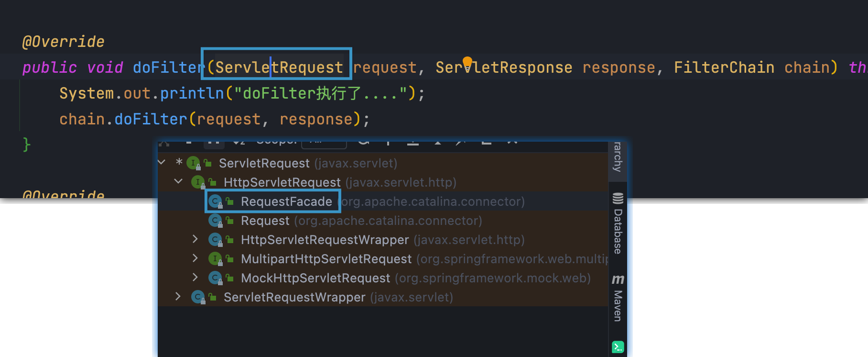Expand the ServletRequestWrapper node
The height and width of the screenshot is (357, 868).
click(x=178, y=296)
